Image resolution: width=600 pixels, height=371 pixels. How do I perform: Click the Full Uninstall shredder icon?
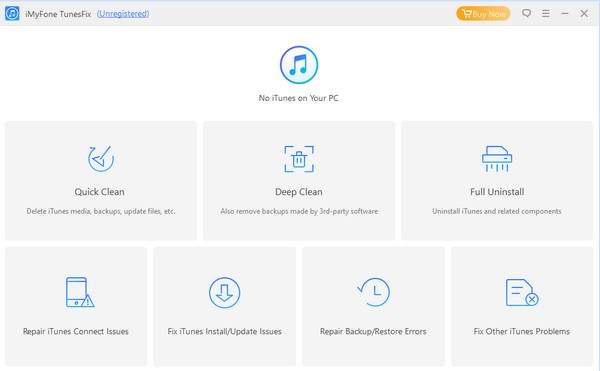pyautogui.click(x=497, y=158)
